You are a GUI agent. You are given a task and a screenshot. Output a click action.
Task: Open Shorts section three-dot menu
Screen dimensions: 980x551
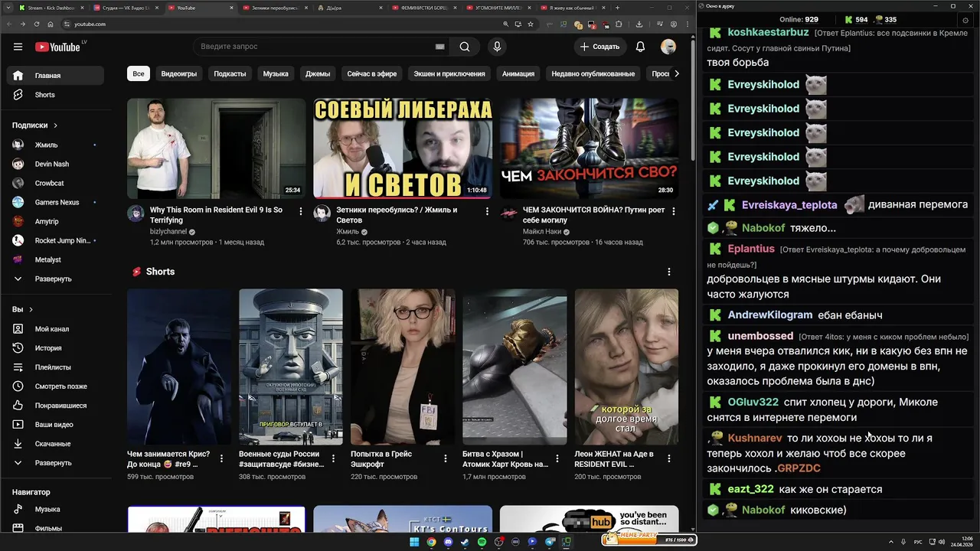[669, 272]
